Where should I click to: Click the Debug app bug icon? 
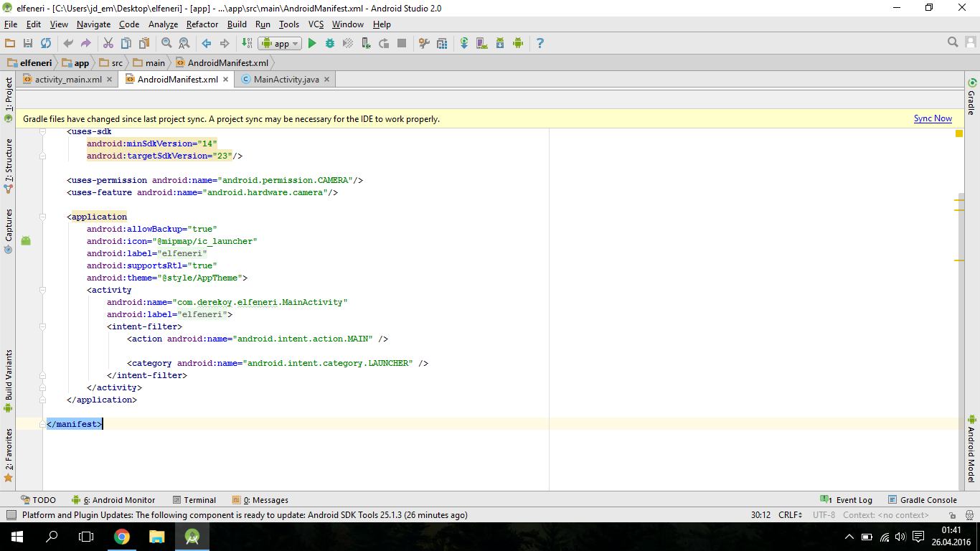(x=330, y=44)
